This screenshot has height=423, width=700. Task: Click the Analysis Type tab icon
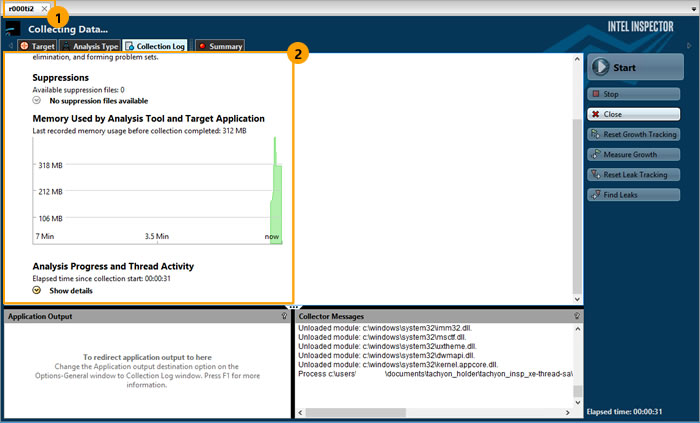pos(66,46)
